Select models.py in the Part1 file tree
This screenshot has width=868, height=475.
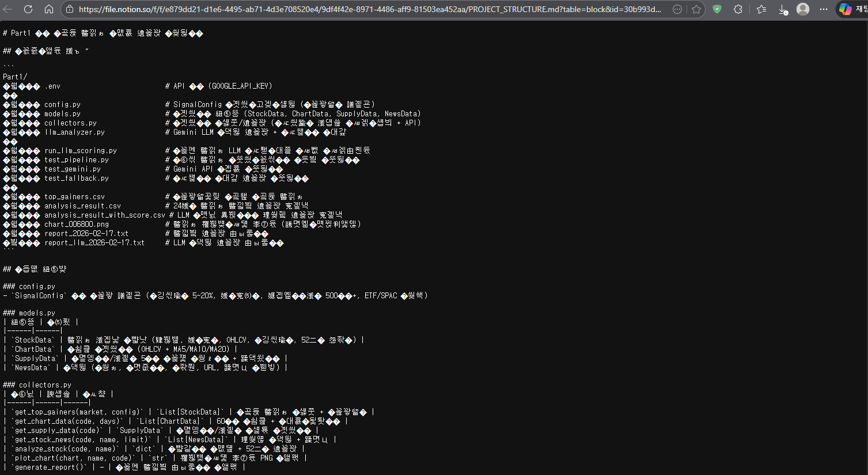[62, 113]
